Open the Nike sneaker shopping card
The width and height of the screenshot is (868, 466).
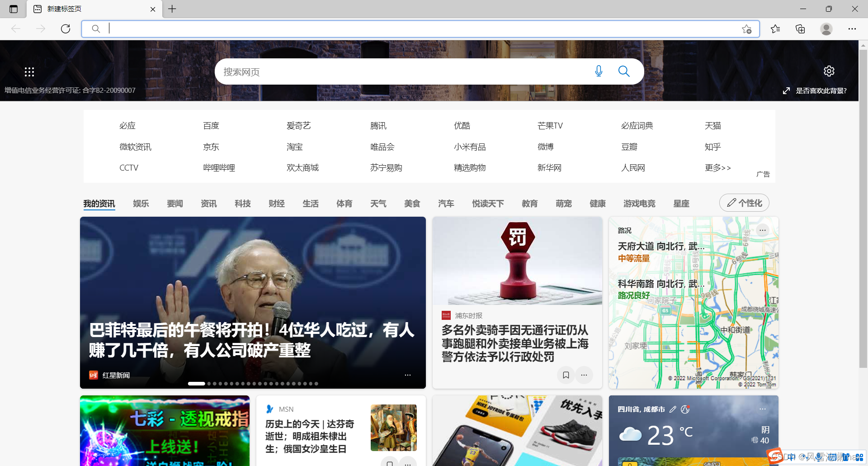pos(517,431)
